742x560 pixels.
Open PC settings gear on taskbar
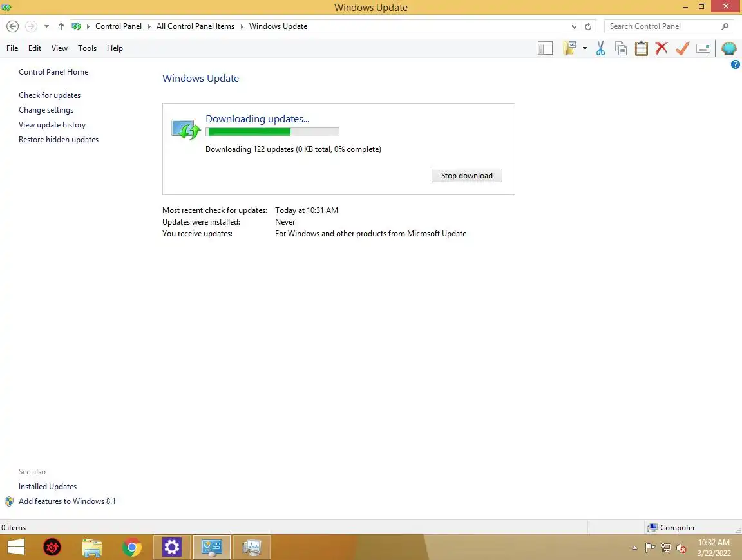172,548
